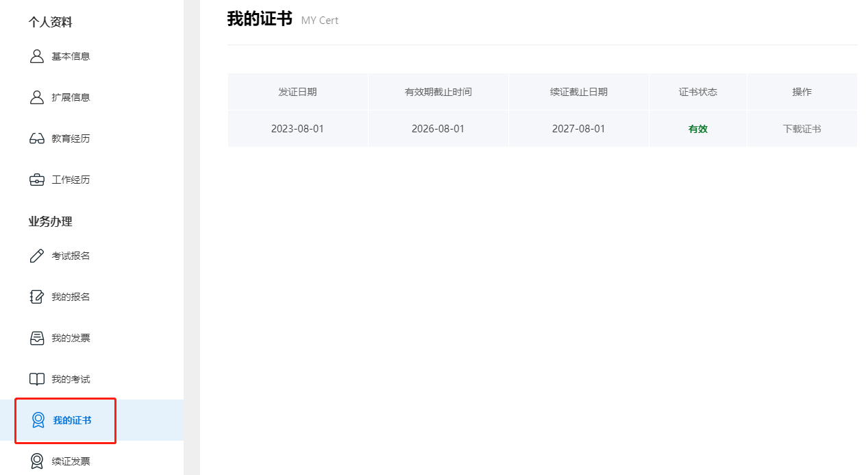Click the 工作经历 briefcase icon
868x475 pixels.
36,179
